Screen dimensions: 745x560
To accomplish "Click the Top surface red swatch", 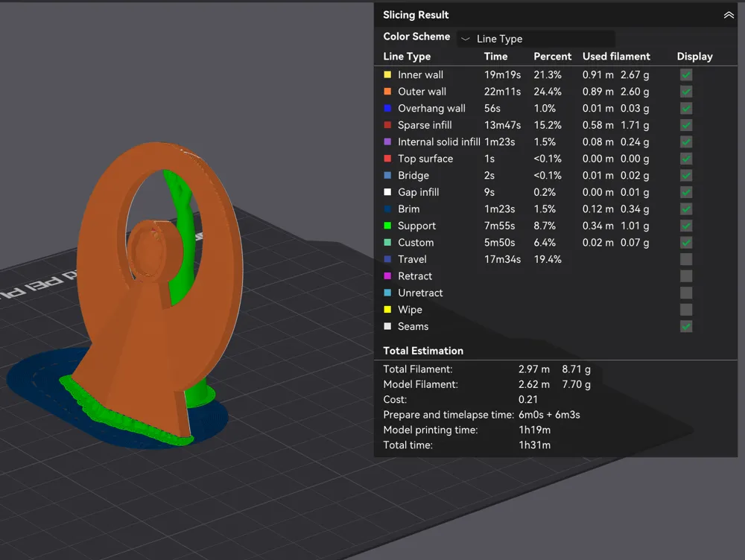I will pyautogui.click(x=387, y=159).
